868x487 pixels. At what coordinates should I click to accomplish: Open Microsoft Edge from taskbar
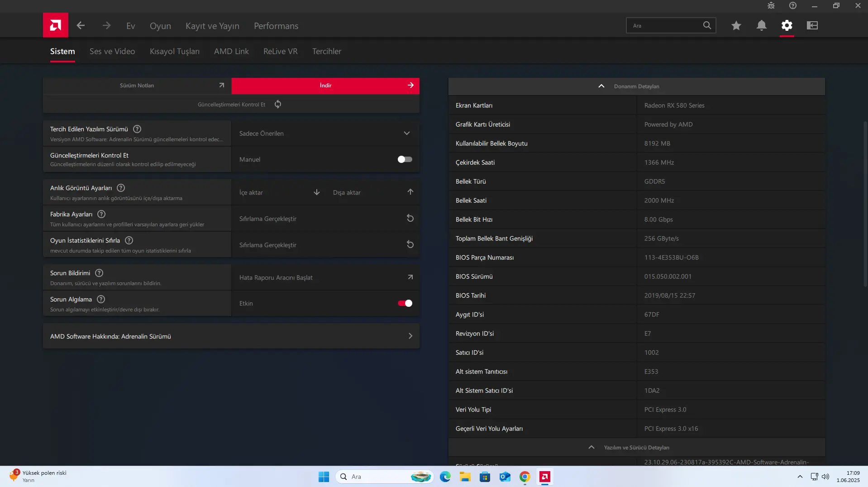445,477
